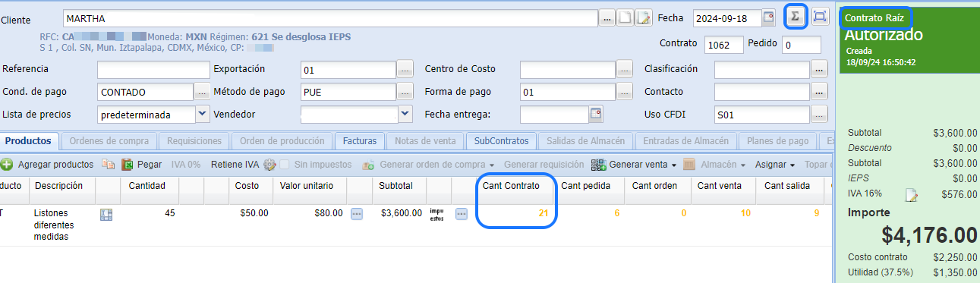Open the Orden de producción tab
Screen dimensions: 980x283
[282, 141]
